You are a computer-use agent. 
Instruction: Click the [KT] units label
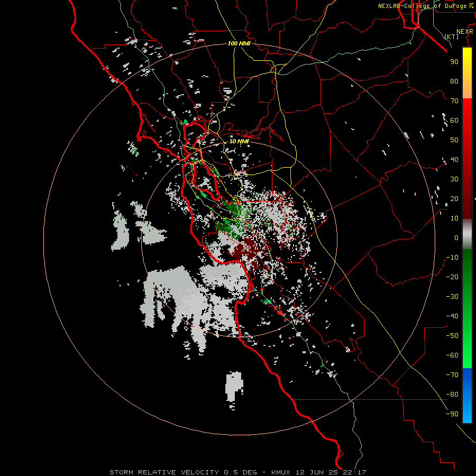[452, 36]
